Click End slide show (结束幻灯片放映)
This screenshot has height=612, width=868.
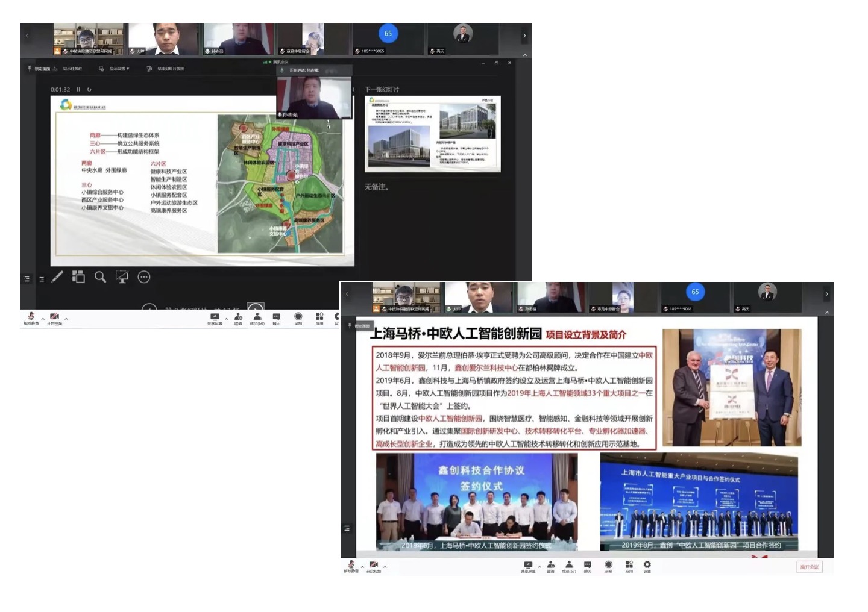166,69
